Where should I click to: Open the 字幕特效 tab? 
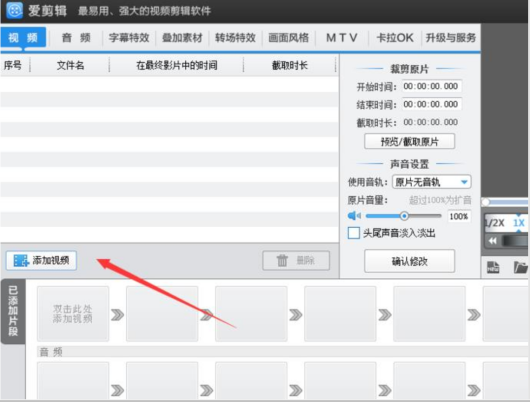tap(129, 38)
